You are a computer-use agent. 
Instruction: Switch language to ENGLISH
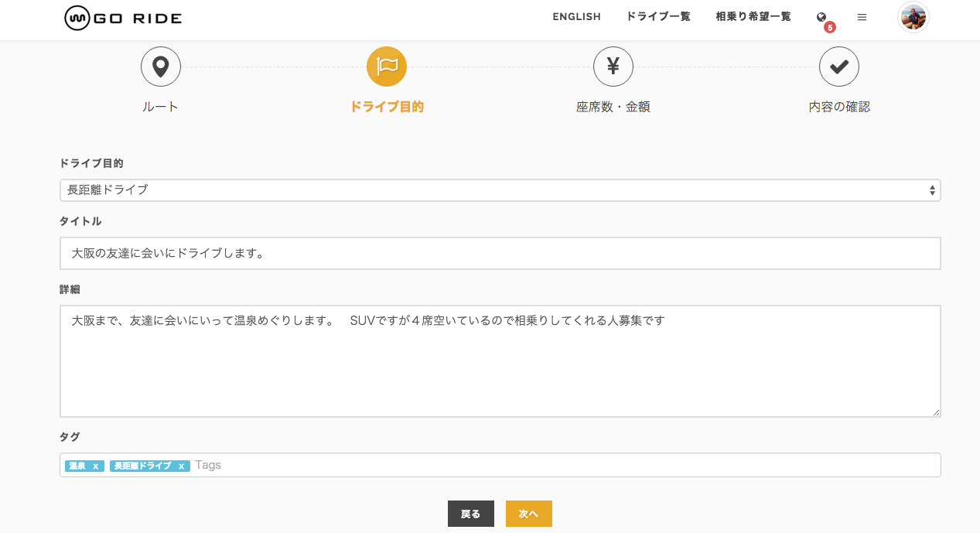(x=576, y=17)
